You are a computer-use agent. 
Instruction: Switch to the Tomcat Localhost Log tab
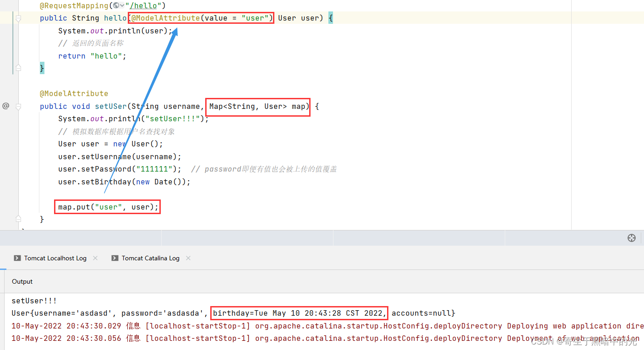[55, 258]
